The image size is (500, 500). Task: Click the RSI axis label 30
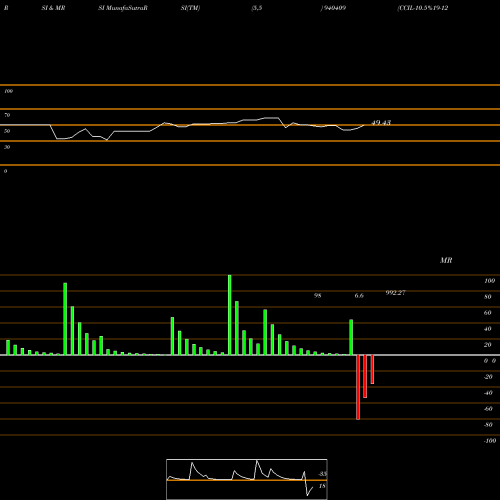tap(7, 147)
